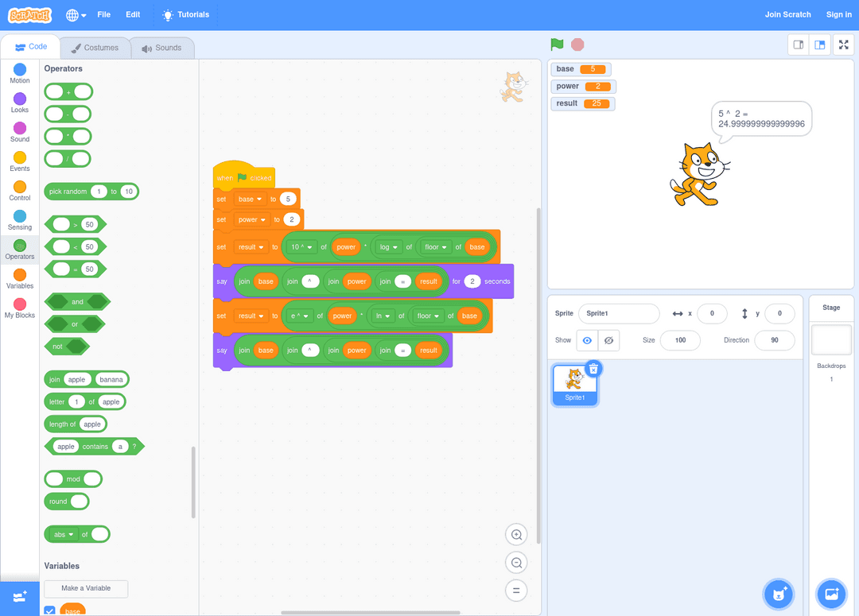
Task: Click the Make a Variable button
Action: click(86, 588)
